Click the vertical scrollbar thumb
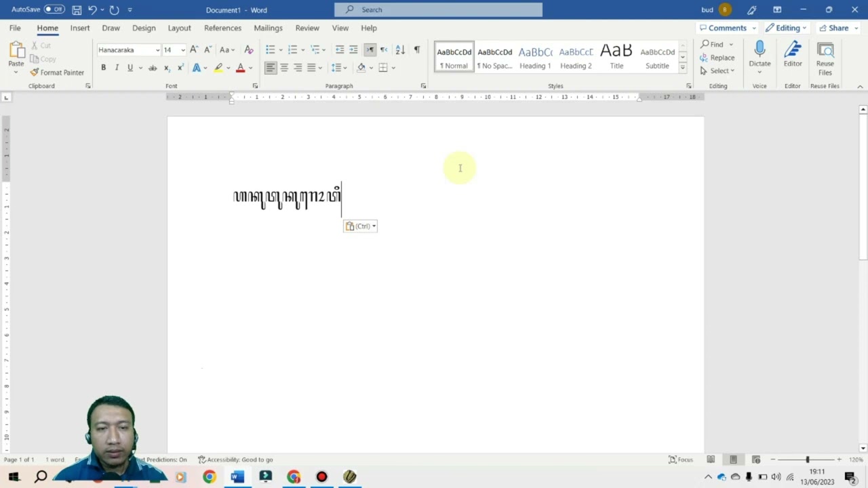Viewport: 868px width, 488px height. [863, 186]
